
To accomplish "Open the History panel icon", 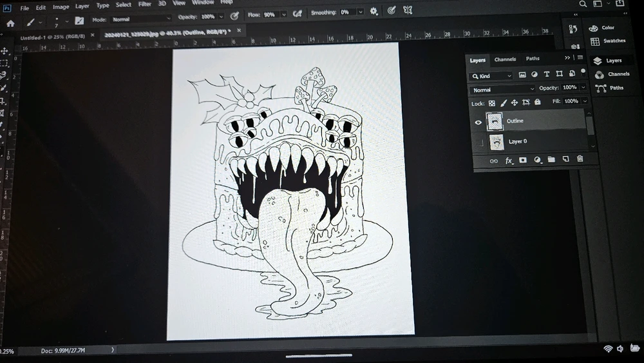I will pos(573,29).
